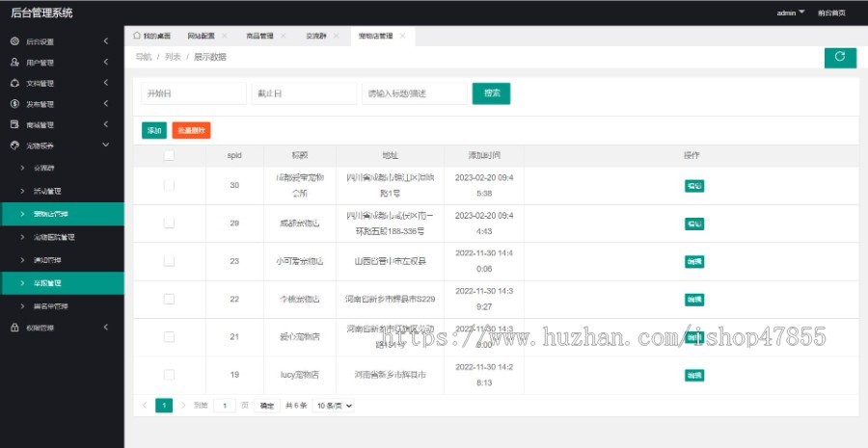The image size is (868, 448).
Task: Click the 列表 breadcrumb link
Action: pyautogui.click(x=173, y=57)
